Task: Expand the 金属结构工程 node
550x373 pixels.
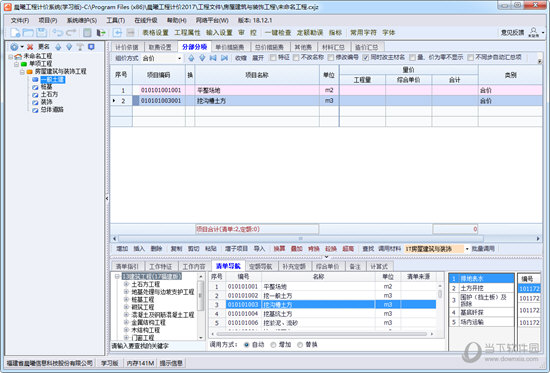Action: 126,322
